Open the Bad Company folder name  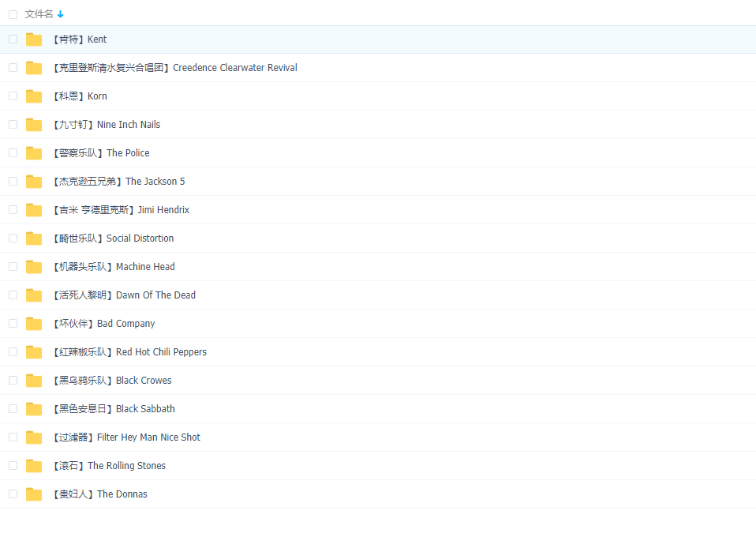tap(104, 325)
